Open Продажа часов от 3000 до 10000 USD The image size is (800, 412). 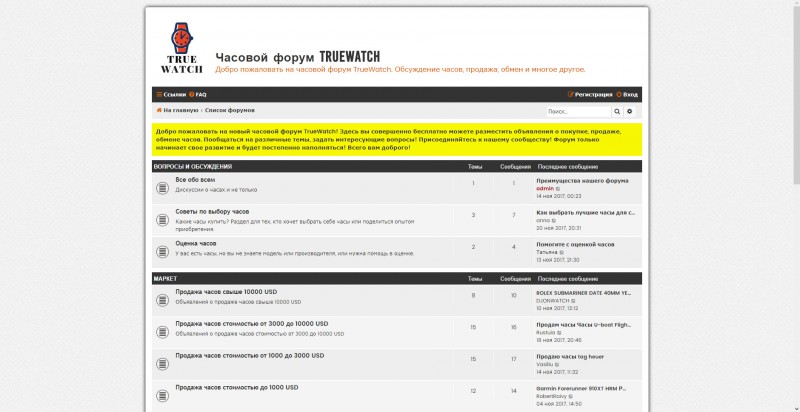click(x=252, y=324)
